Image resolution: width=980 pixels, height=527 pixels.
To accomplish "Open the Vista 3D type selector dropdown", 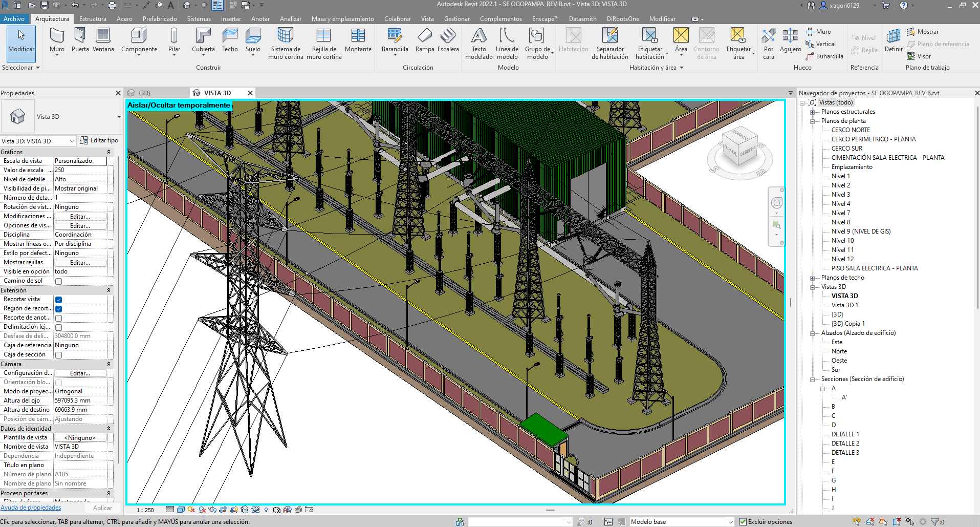I will (119, 117).
